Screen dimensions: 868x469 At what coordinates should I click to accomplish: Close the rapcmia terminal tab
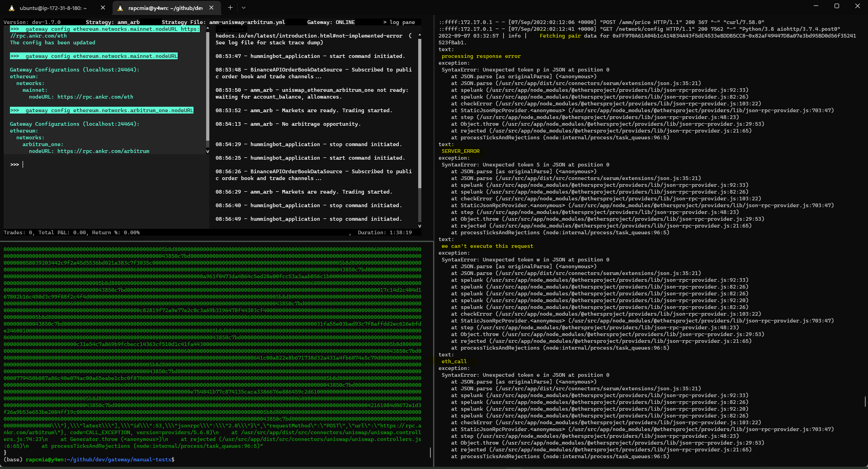click(x=211, y=7)
